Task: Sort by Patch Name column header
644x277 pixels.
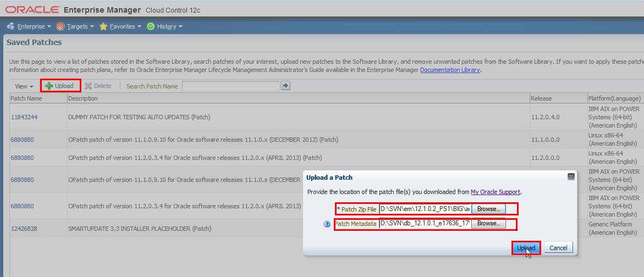Action: click(38, 98)
